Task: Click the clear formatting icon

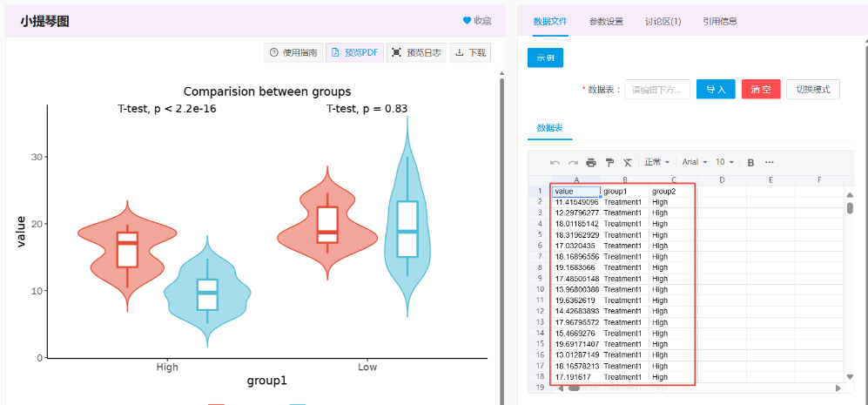Action: click(x=628, y=163)
